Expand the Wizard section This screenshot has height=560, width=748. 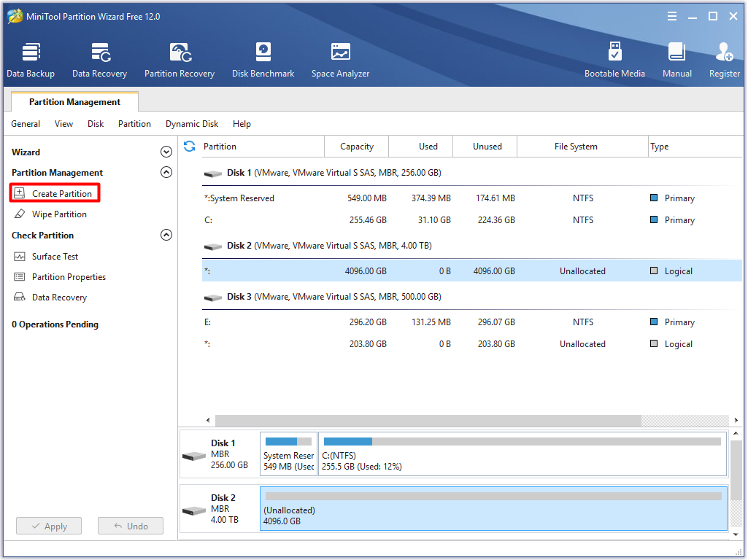pos(166,152)
